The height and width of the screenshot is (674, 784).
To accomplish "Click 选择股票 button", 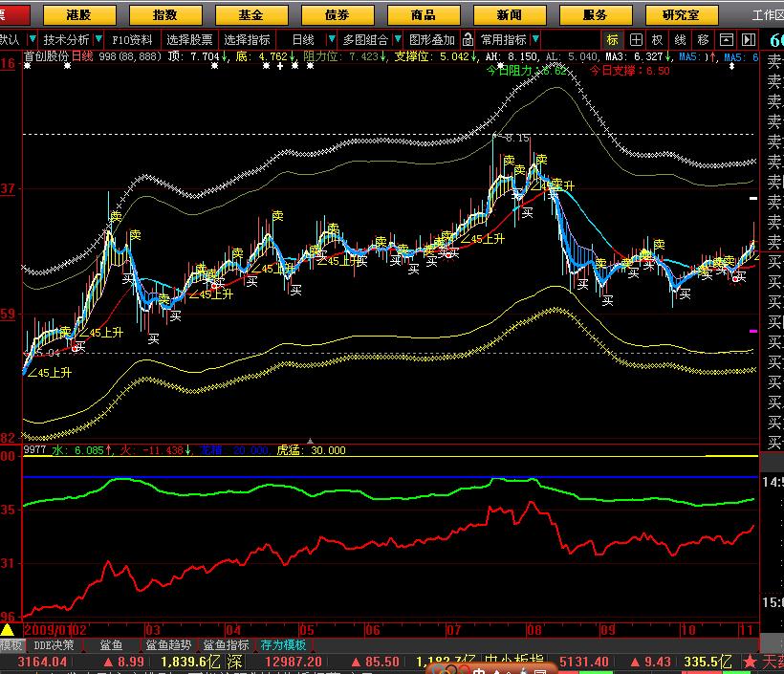I will coord(189,39).
